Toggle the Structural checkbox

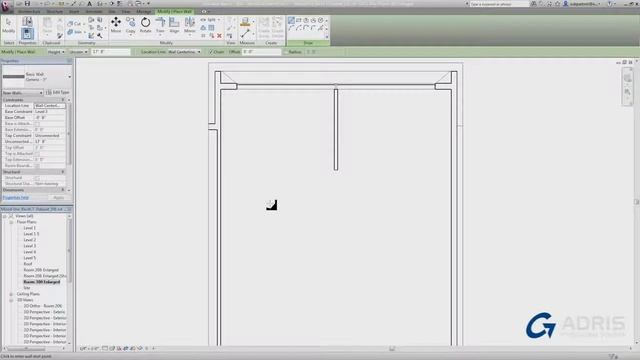pyautogui.click(x=37, y=178)
